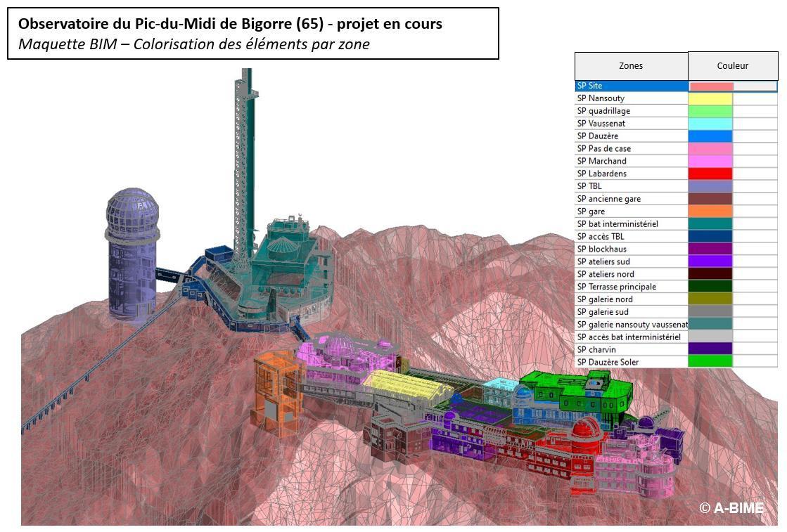Select the SP Terrasse principale row

pos(631,287)
